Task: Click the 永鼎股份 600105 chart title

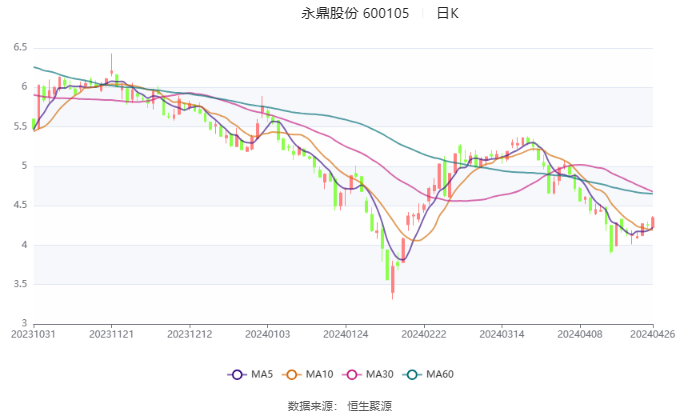Action: click(355, 14)
